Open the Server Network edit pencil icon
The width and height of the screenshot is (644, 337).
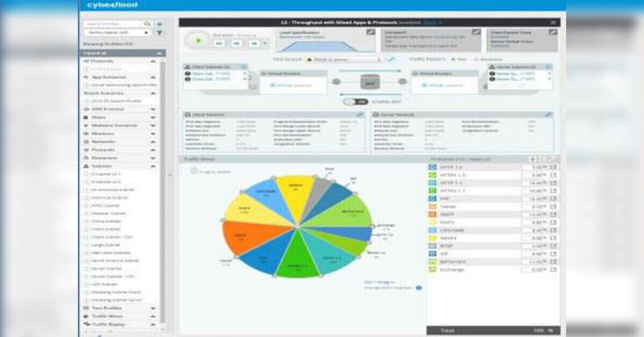[x=548, y=114]
